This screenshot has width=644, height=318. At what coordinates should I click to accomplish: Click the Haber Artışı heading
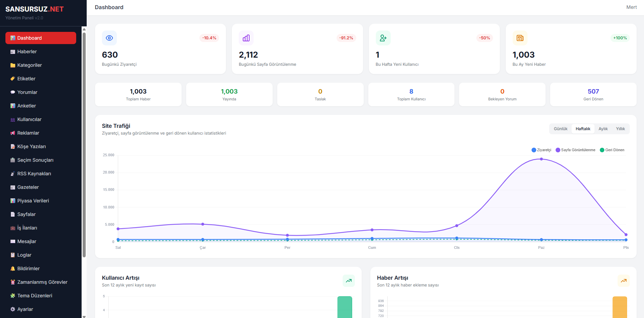click(x=393, y=278)
